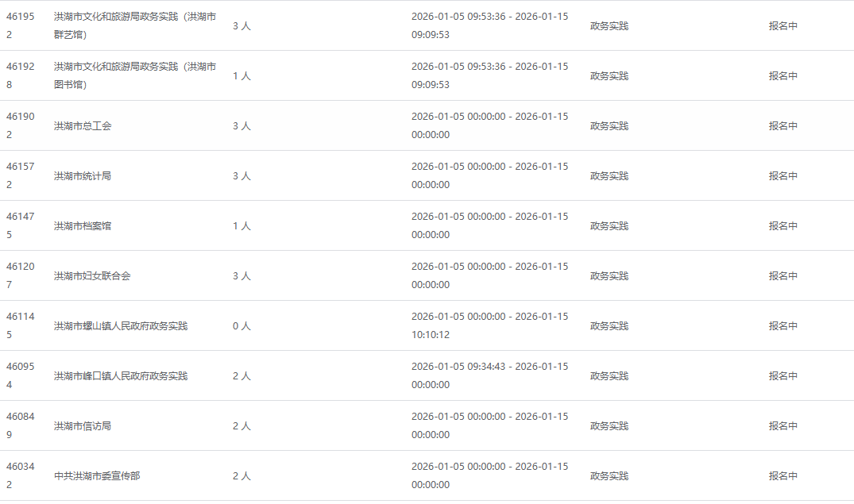Select 洪湖市峰口镇人民政府政务实践 project
This screenshot has width=854, height=504.
(x=121, y=375)
